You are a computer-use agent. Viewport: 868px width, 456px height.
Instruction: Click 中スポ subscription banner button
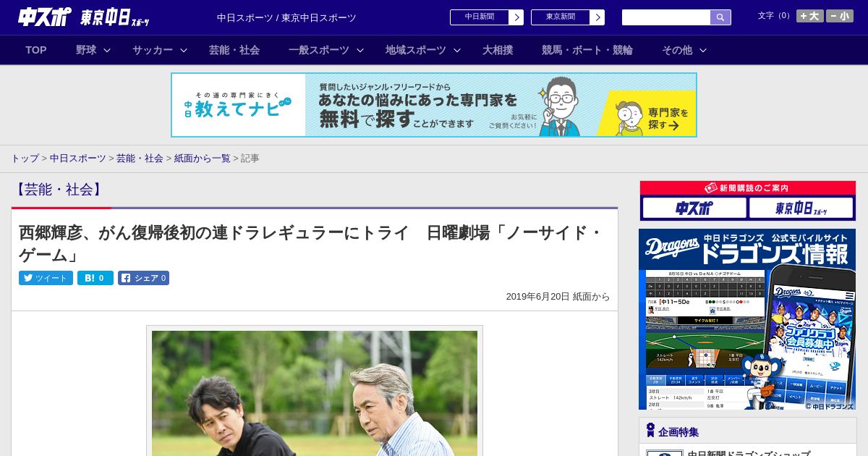click(x=694, y=208)
